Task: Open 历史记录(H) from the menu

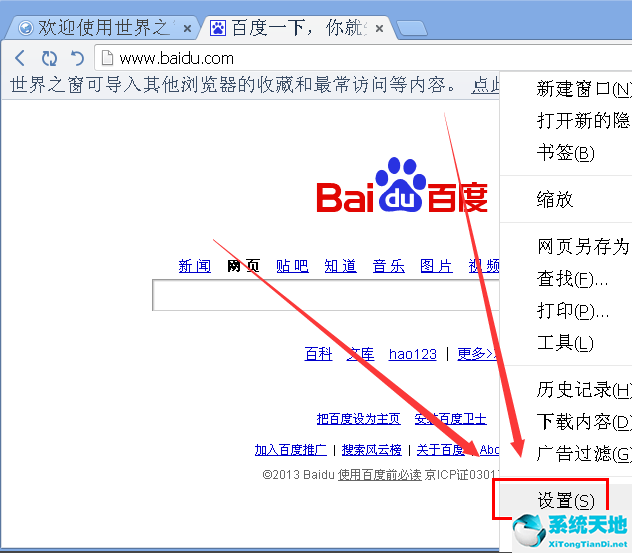Action: 566,390
